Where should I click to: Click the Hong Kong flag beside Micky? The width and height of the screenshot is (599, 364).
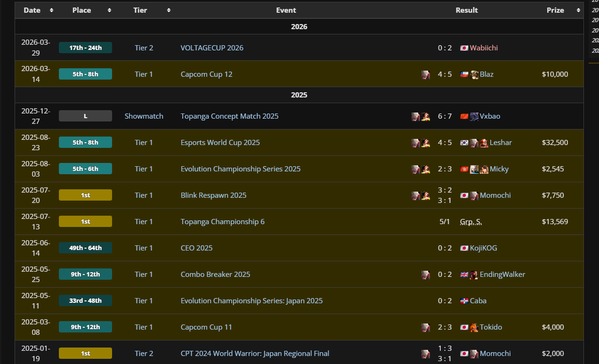click(x=464, y=169)
